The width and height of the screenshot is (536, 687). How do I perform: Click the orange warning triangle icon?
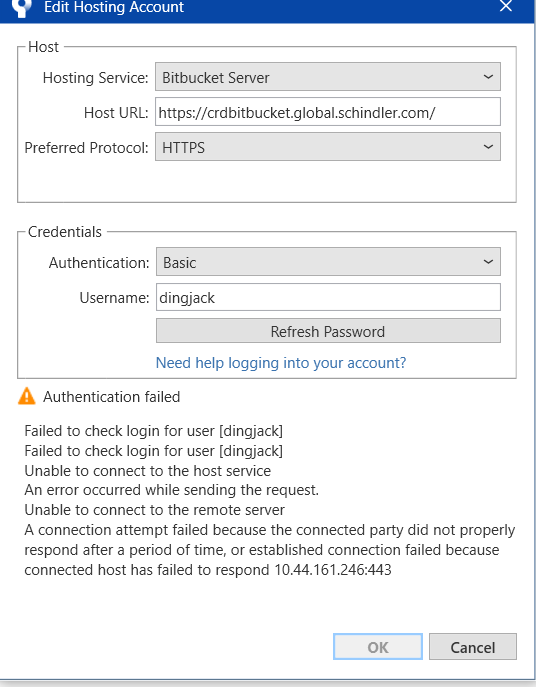(x=27, y=396)
